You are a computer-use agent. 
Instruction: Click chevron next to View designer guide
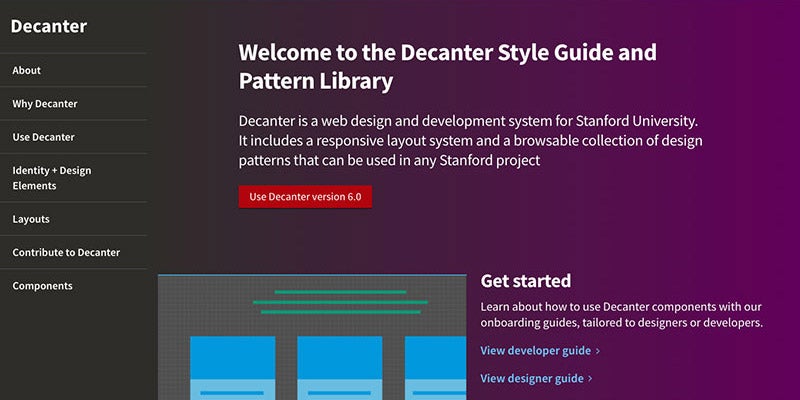click(x=590, y=379)
